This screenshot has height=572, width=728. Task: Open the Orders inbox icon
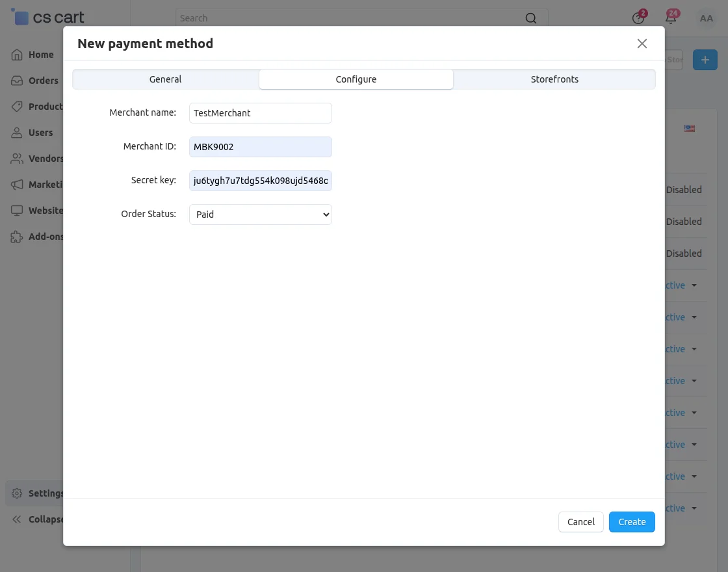click(x=17, y=81)
